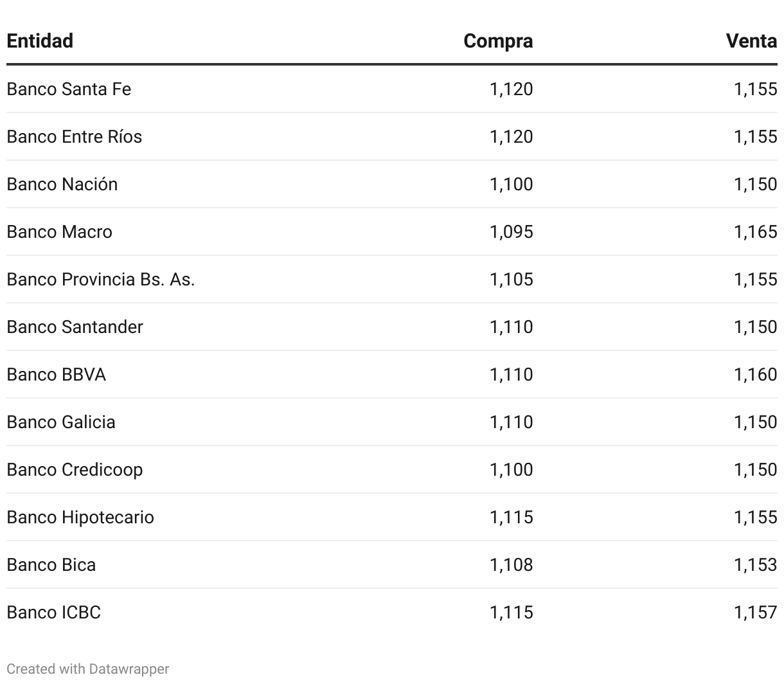Click Banco ICBC's Venta value 1,157

pyautogui.click(x=755, y=612)
